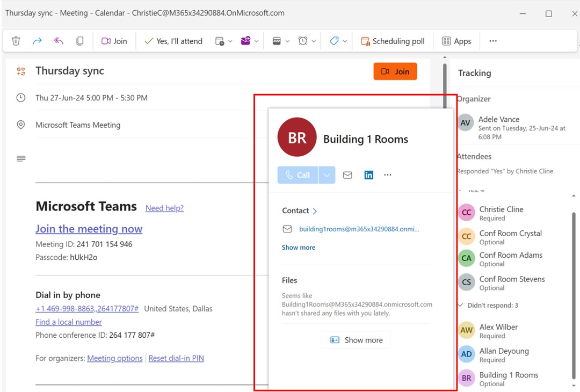The image size is (580, 392).
Task: Open Find a local number link
Action: pyautogui.click(x=68, y=322)
